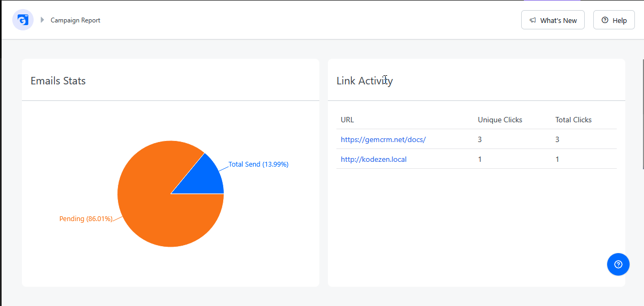This screenshot has width=644, height=306.
Task: Select the Campaign Report breadcrumb
Action: tap(75, 20)
